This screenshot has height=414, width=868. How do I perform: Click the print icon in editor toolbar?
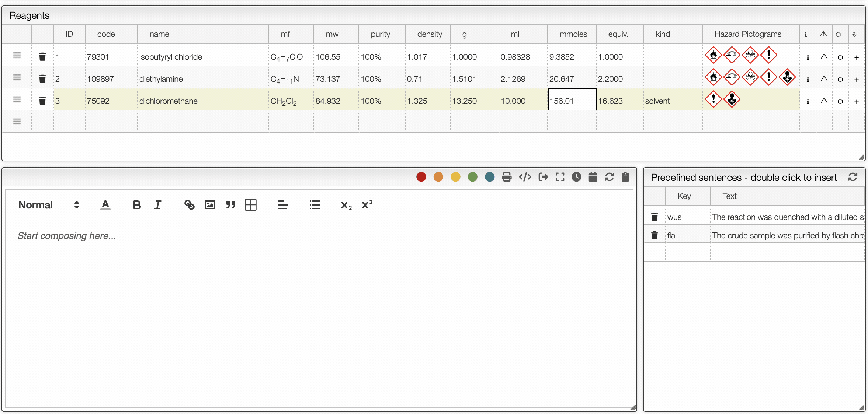pos(507,177)
